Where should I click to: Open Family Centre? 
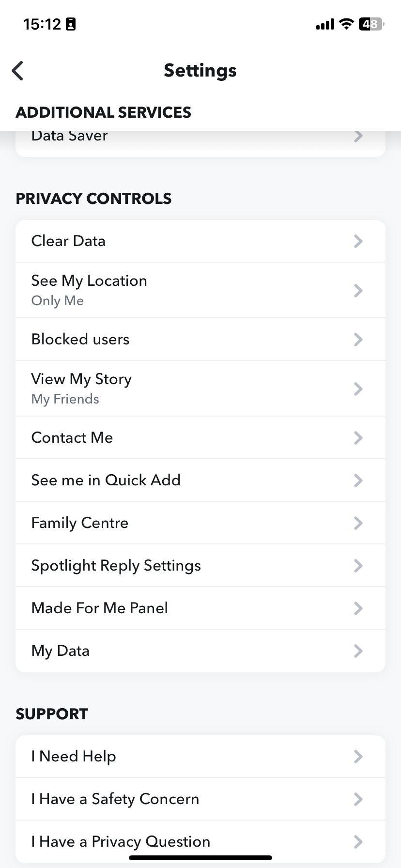tap(200, 523)
